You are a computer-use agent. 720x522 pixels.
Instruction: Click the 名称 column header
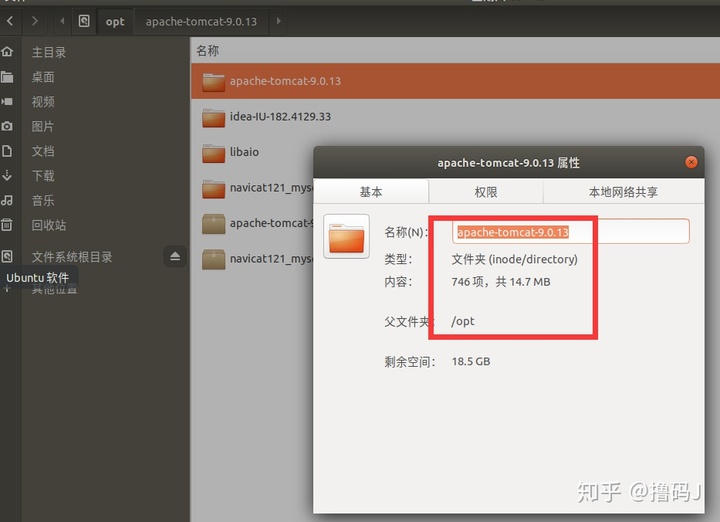[x=208, y=51]
